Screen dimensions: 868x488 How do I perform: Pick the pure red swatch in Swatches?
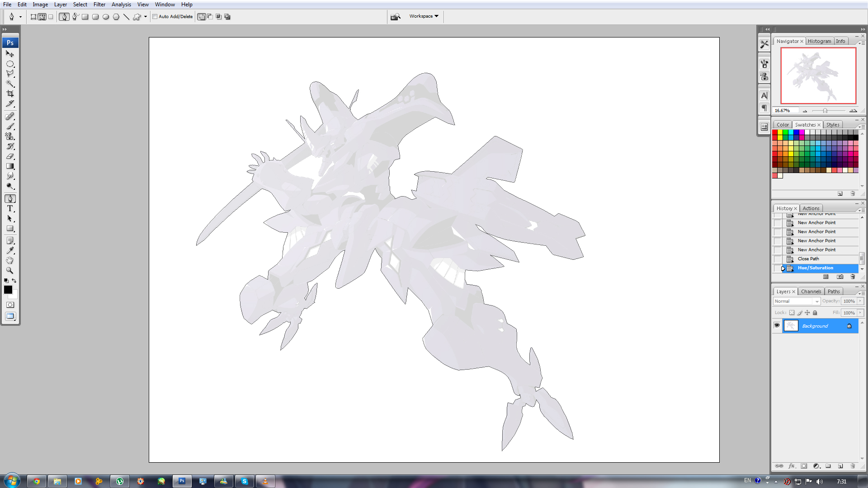pos(774,132)
